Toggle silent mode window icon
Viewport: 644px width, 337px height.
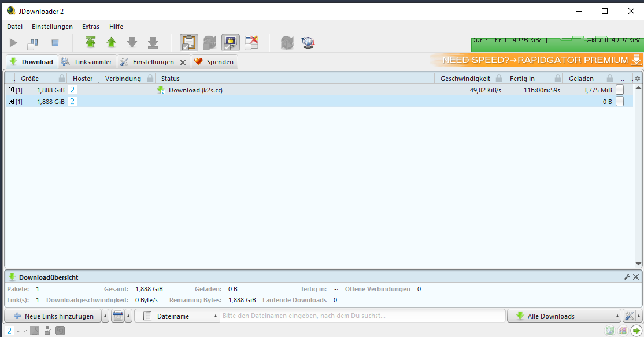(251, 43)
